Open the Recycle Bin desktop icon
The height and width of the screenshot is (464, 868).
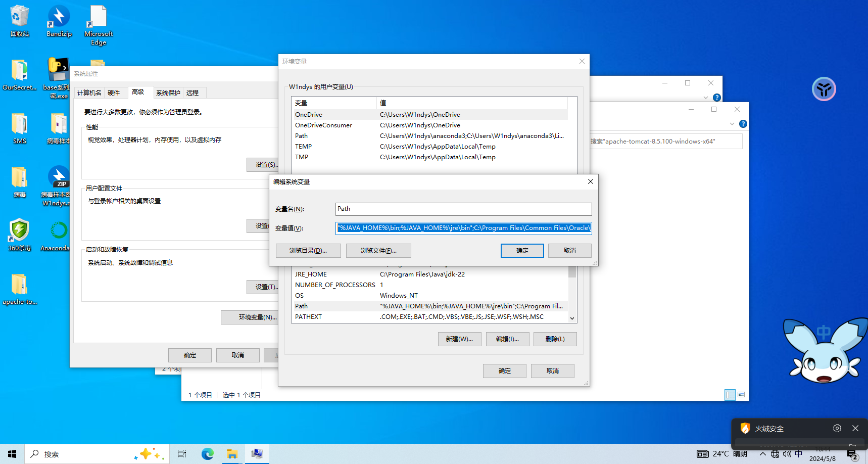pyautogui.click(x=20, y=20)
